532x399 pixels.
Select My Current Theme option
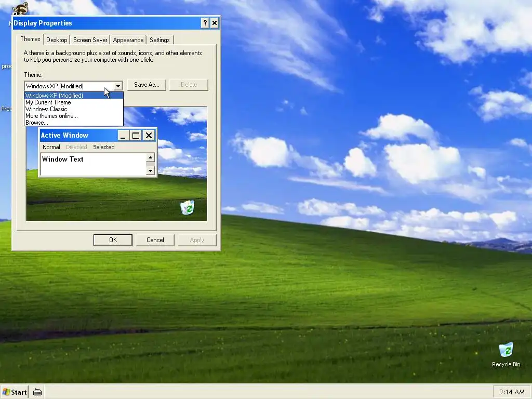[x=74, y=102]
